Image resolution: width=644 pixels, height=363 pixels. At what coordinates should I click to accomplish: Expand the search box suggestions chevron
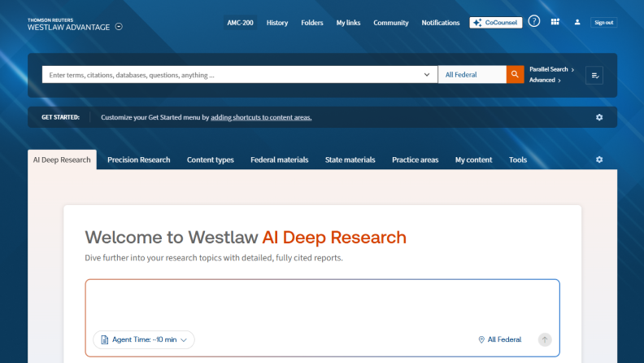(x=428, y=75)
